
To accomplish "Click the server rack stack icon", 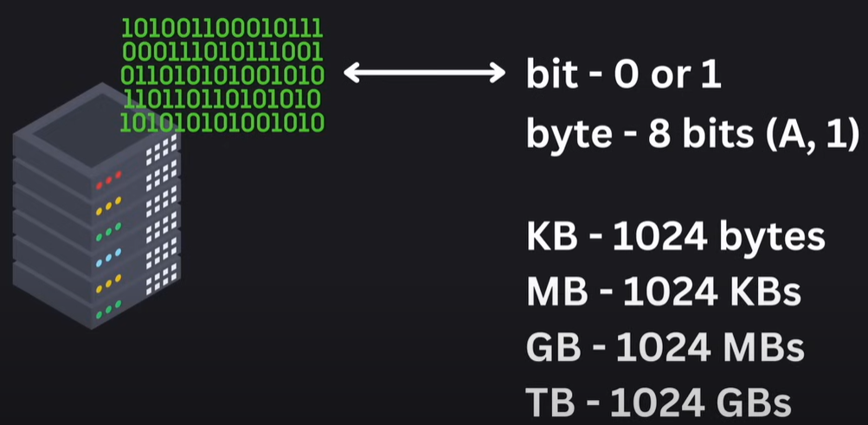I will tap(97, 206).
